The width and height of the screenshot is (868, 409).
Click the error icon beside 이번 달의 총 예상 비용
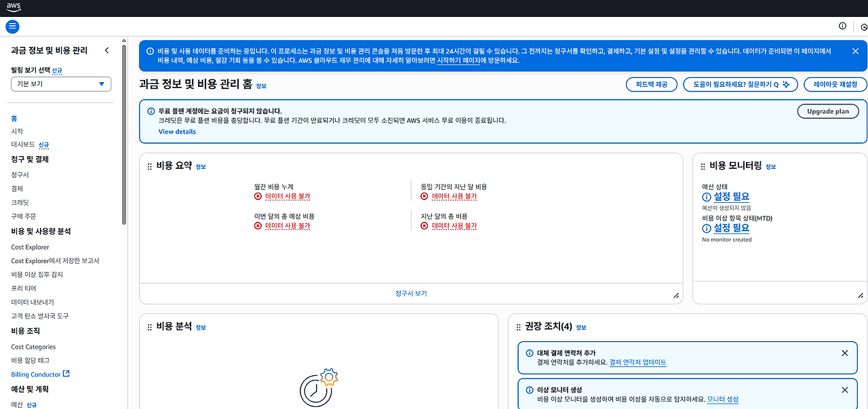[x=258, y=226]
